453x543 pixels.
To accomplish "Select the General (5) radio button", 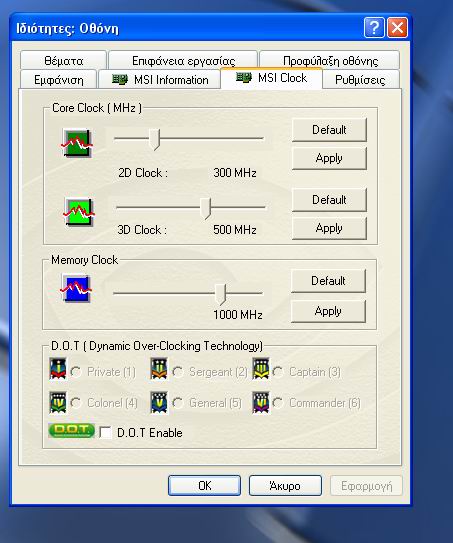I will (178, 403).
